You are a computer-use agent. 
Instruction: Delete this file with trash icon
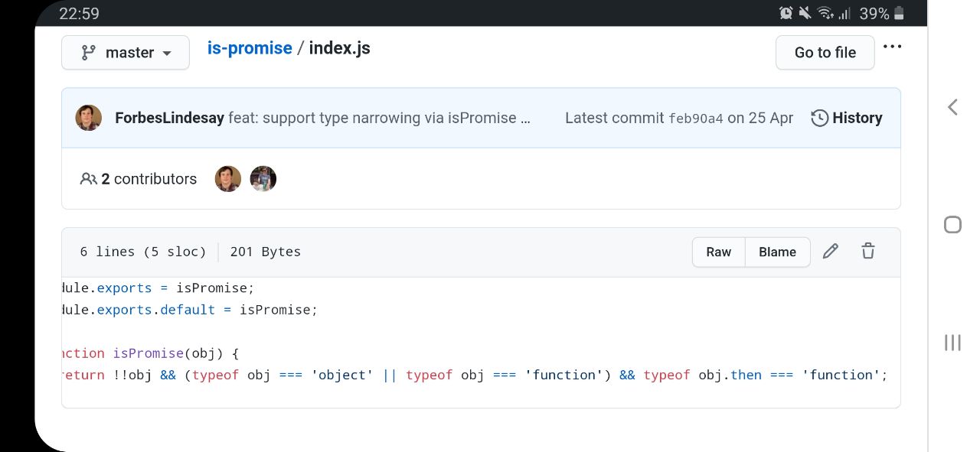click(x=867, y=251)
